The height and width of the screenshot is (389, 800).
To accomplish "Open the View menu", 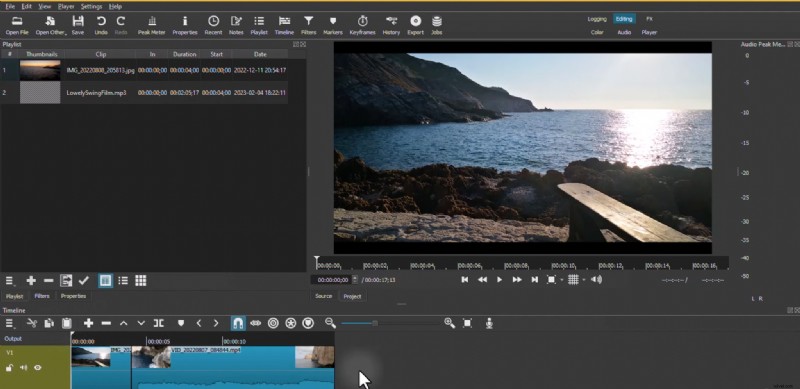I will click(x=45, y=7).
